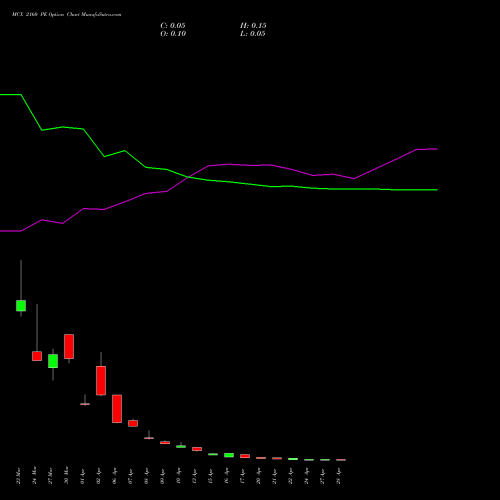This screenshot has width=500, height=500.
Task: Click the green candlestick body for 27 Mar
Action: pos(53,361)
